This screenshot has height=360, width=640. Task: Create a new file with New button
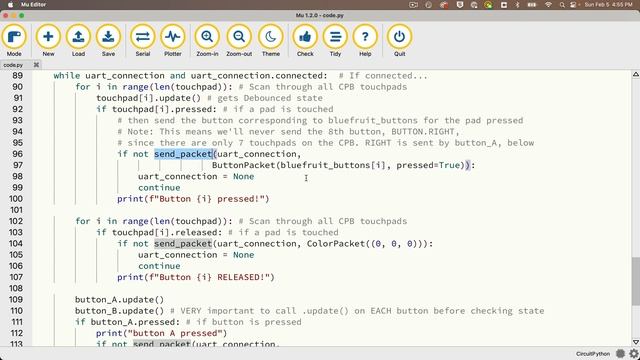pos(48,40)
